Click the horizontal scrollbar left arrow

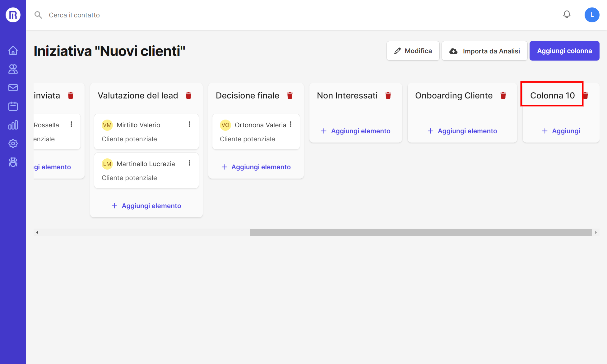pos(37,232)
